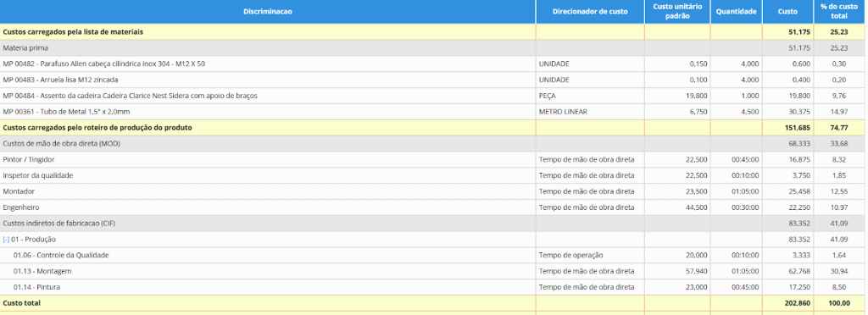The width and height of the screenshot is (868, 315).
Task: Select the % do custo total header
Action: [839, 12]
